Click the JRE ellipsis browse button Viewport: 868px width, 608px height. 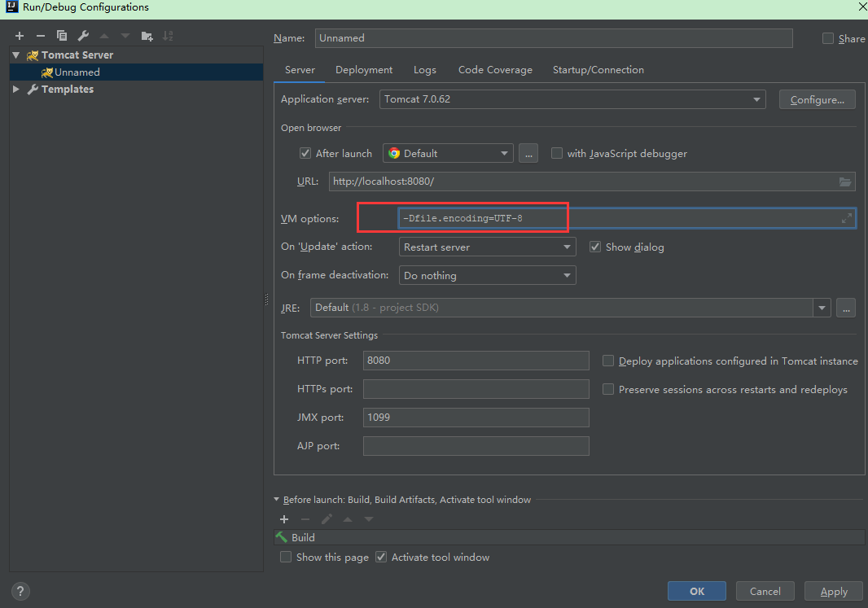click(x=846, y=308)
